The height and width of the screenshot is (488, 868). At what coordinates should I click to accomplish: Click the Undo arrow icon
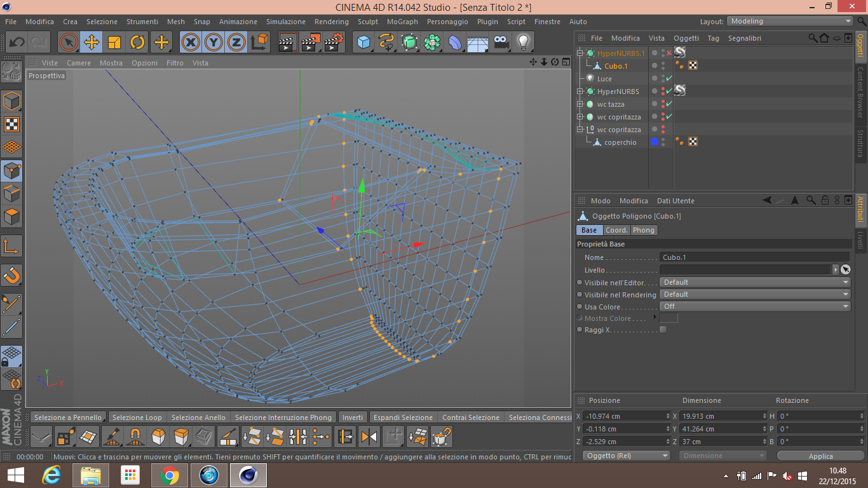point(17,43)
